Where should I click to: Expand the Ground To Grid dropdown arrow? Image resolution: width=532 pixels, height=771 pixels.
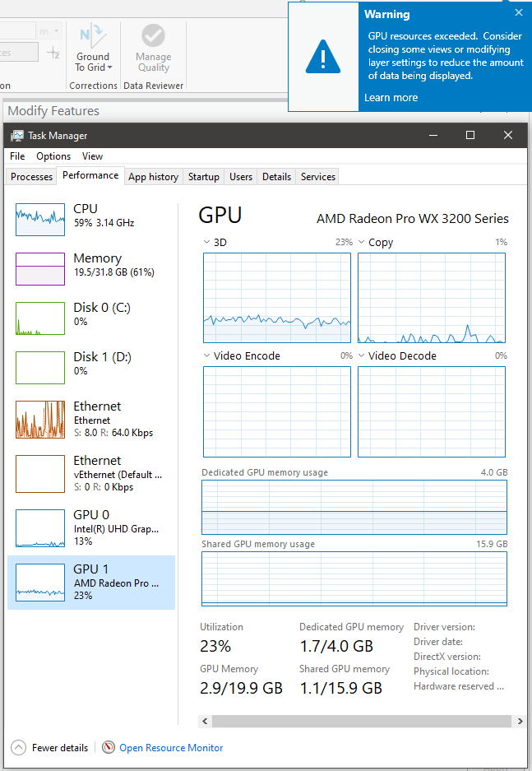110,68
